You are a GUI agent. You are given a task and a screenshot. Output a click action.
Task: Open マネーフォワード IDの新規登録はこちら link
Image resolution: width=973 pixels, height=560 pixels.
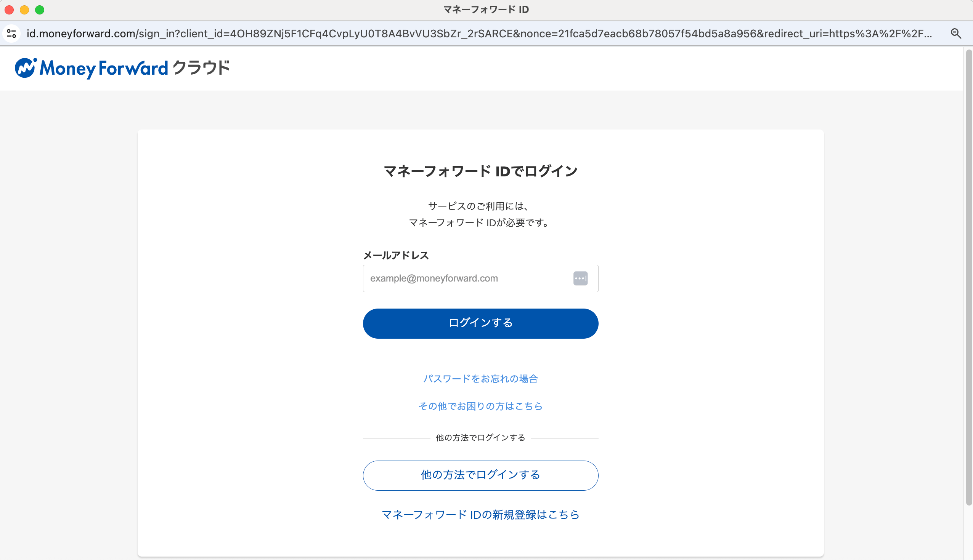[x=480, y=515]
